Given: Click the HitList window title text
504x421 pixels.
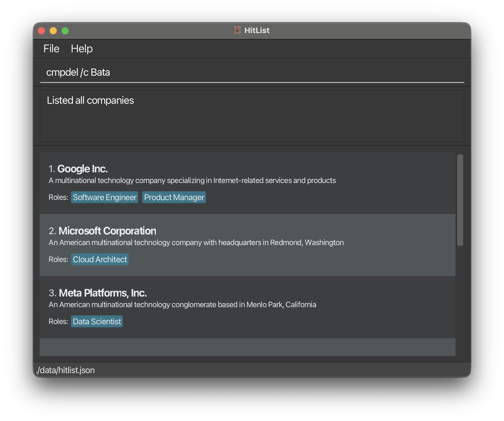Looking at the screenshot, I should pos(257,30).
